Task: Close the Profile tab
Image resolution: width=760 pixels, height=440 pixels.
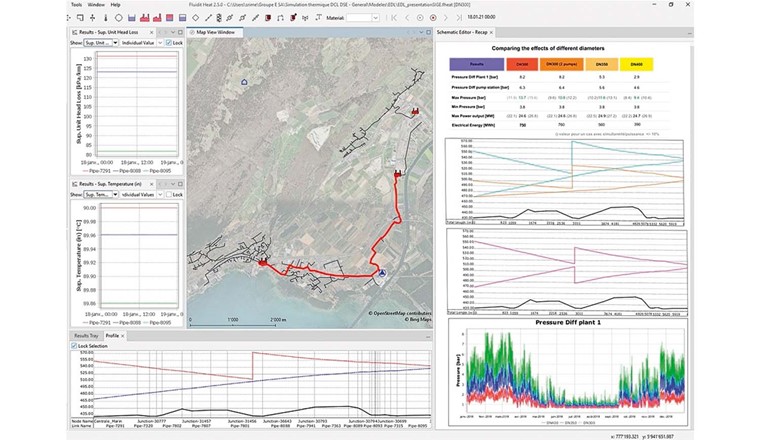Action: click(x=123, y=336)
